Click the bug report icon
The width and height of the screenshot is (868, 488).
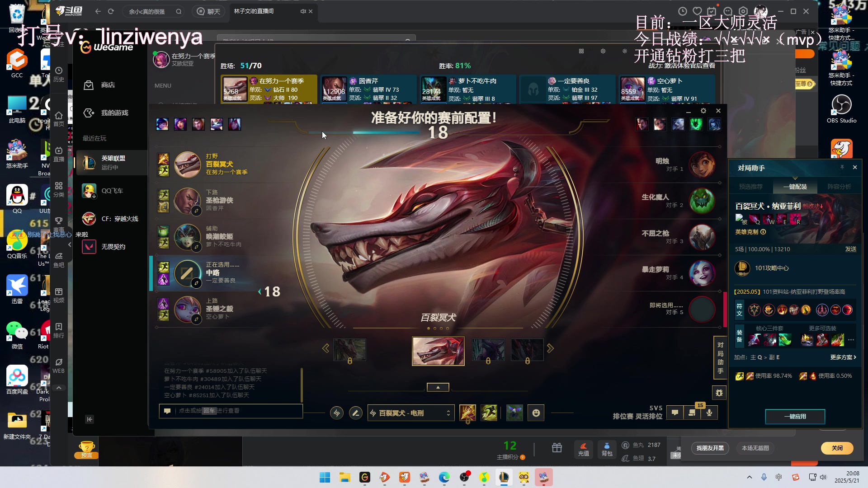(x=719, y=393)
